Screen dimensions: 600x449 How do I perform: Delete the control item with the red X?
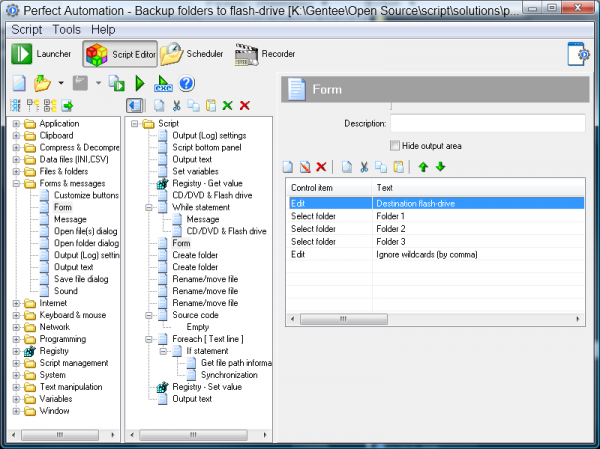point(321,166)
